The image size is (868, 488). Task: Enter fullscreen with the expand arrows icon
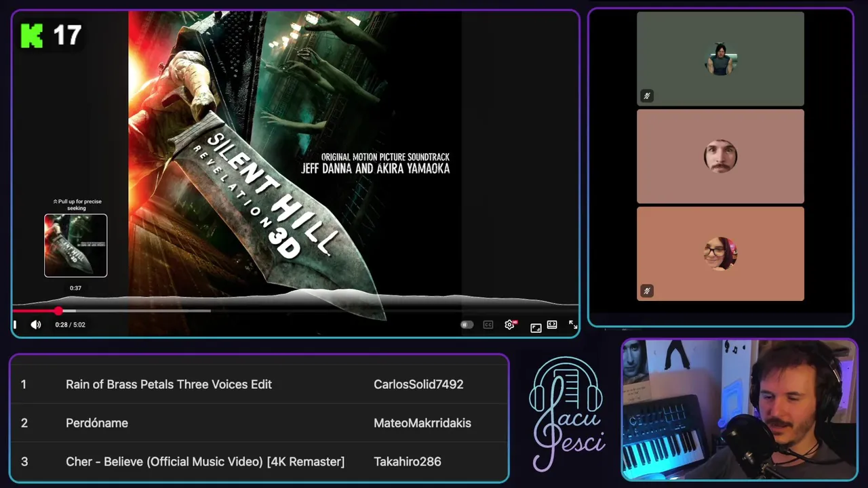(573, 325)
